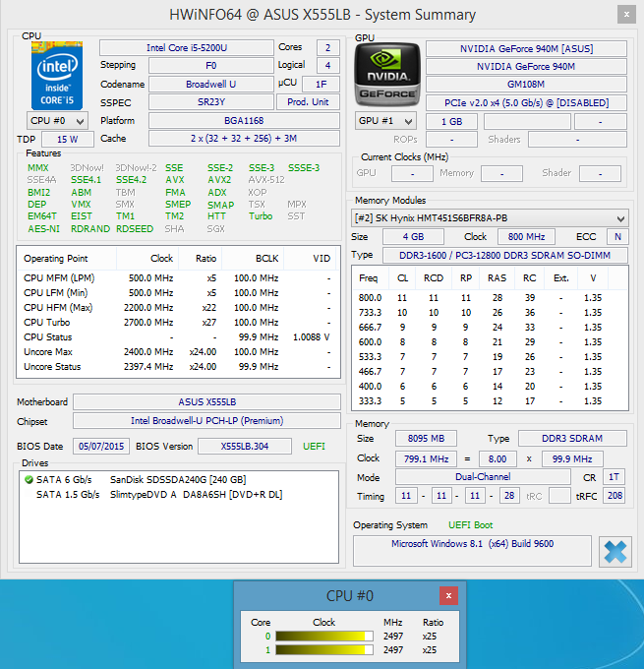Close the CPU #0 clock window
Screen dimensions: 644x669
point(448,595)
